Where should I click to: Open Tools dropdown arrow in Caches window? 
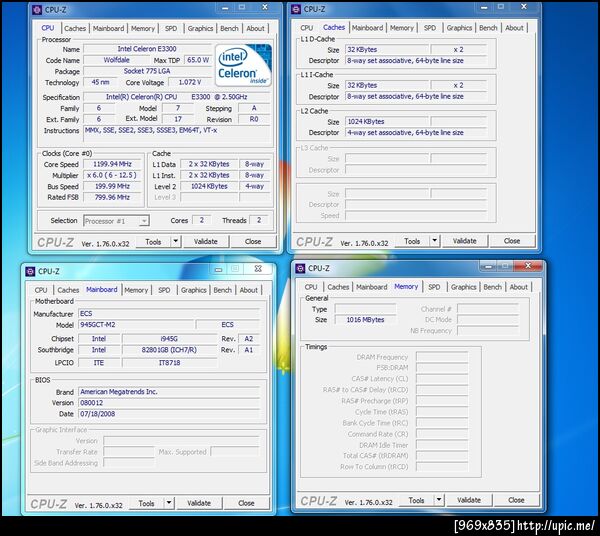435,241
